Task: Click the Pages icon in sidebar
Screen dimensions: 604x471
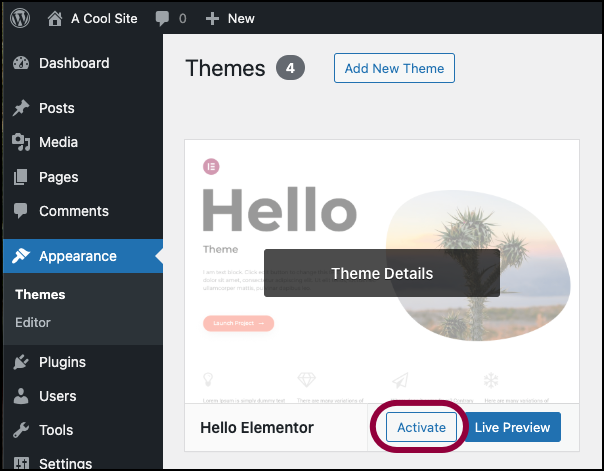Action: 21,177
